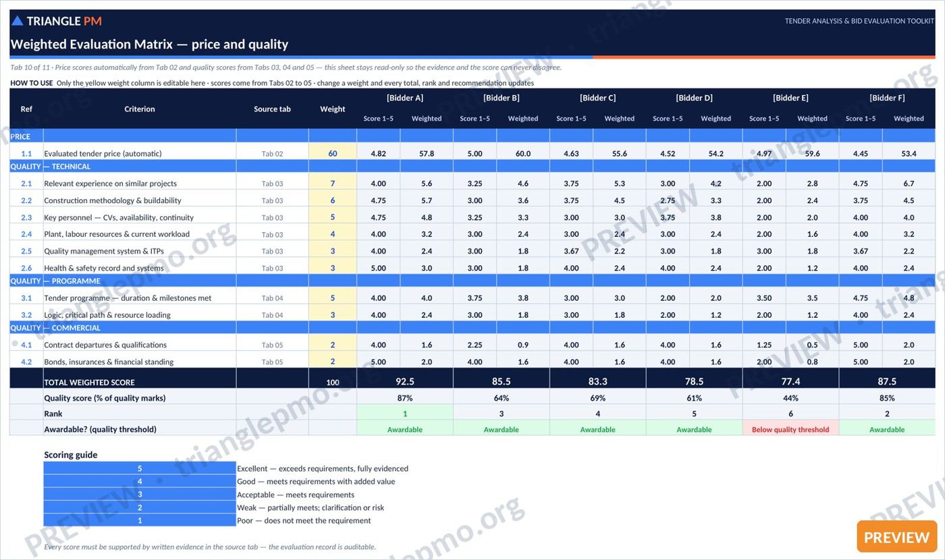
Task: Click the Criterion column header
Action: [140, 109]
